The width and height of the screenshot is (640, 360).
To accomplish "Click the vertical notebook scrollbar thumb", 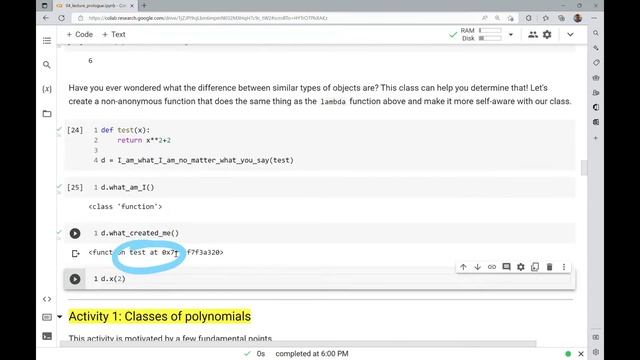I will click(584, 167).
